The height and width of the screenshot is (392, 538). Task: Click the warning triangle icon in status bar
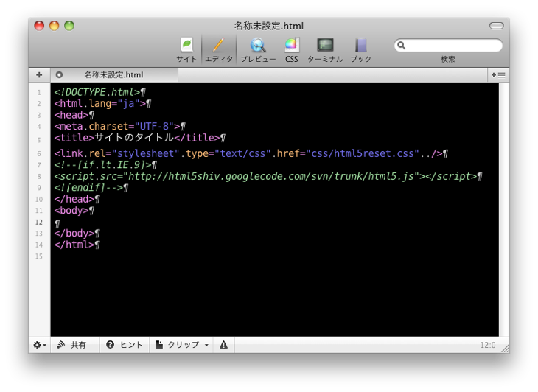click(223, 345)
